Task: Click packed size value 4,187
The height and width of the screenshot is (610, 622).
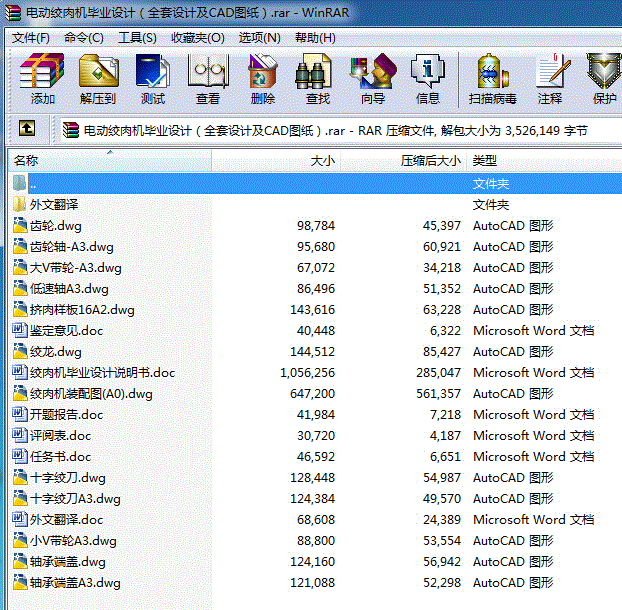Action: click(445, 435)
